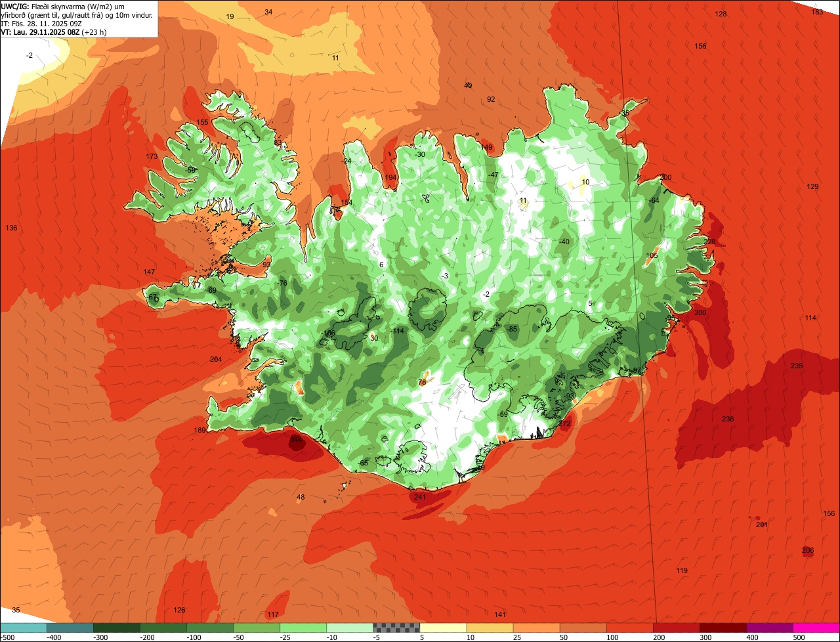Viewport: 840px width, 642px height.
Task: Click the inland value -64
Action: click(x=654, y=200)
